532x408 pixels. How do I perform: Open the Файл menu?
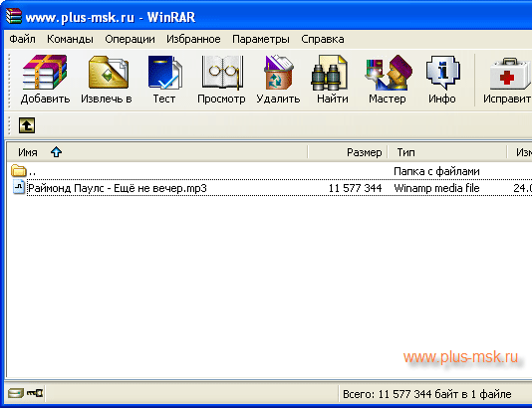pos(22,39)
